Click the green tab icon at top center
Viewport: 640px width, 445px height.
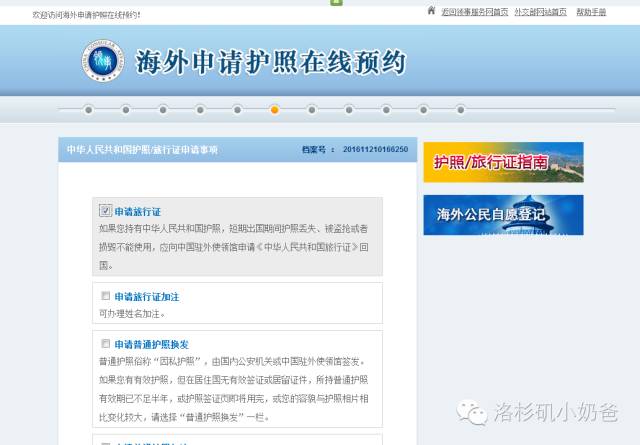tap(336, 2)
